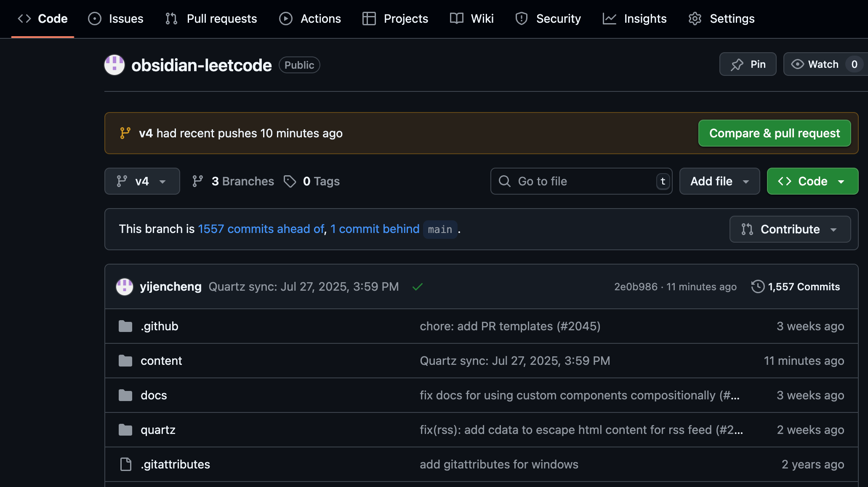Open the yijencheng author link

point(170,286)
